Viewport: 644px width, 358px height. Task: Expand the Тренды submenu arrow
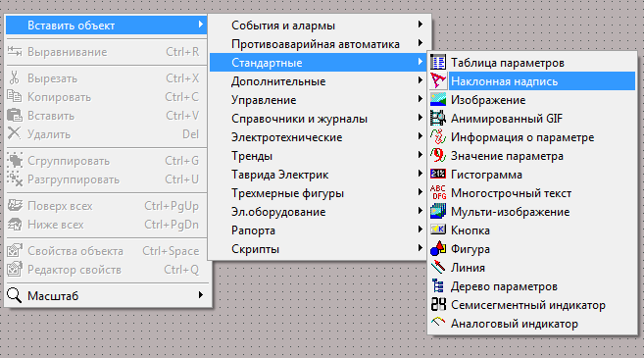(421, 155)
